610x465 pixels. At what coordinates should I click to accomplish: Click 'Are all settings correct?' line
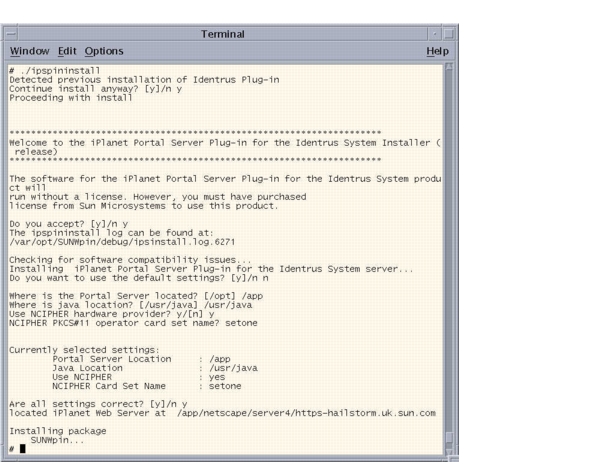coord(98,404)
